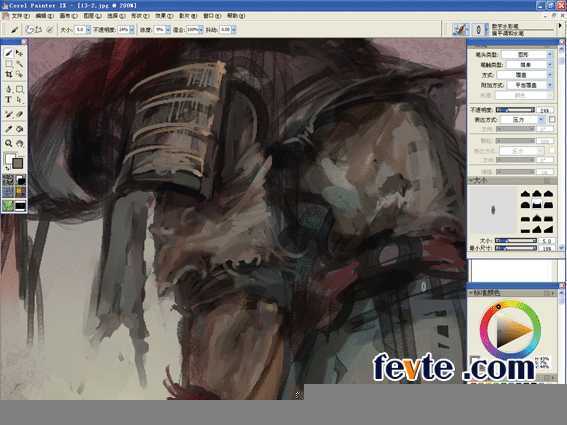Screen dimensions: 567x425
Task: Open the dab type dropdown 圆形
Action: [527, 55]
